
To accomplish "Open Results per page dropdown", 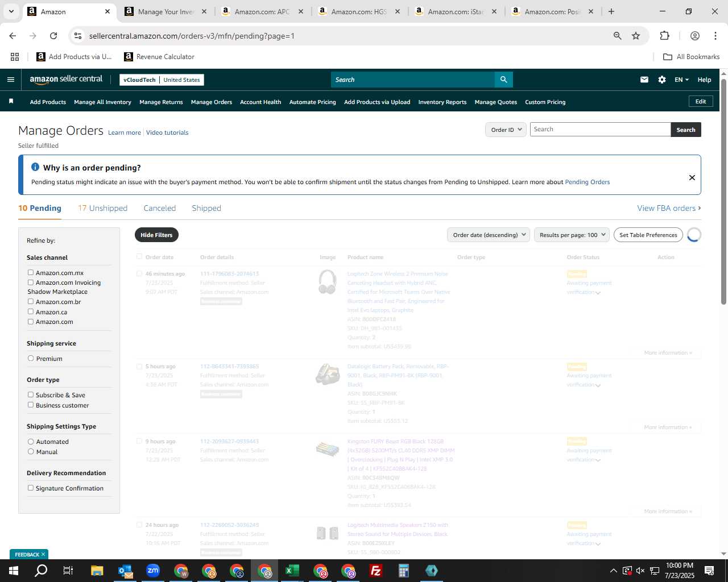I will 572,235.
